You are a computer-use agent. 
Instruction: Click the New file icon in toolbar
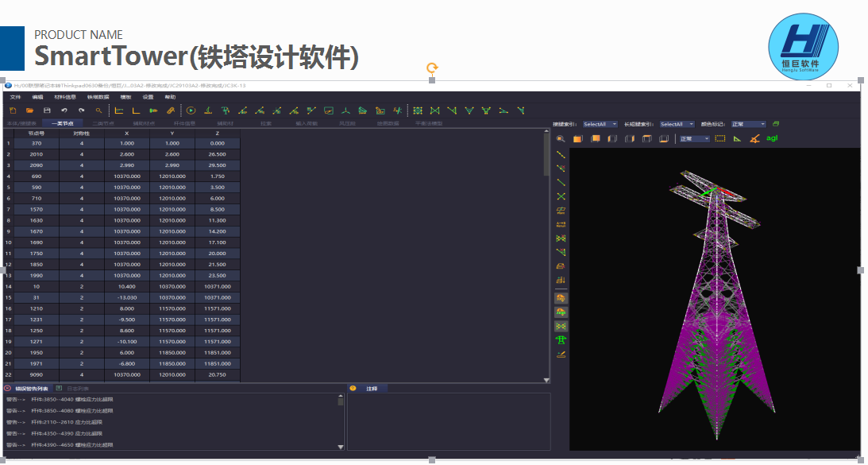pyautogui.click(x=13, y=110)
